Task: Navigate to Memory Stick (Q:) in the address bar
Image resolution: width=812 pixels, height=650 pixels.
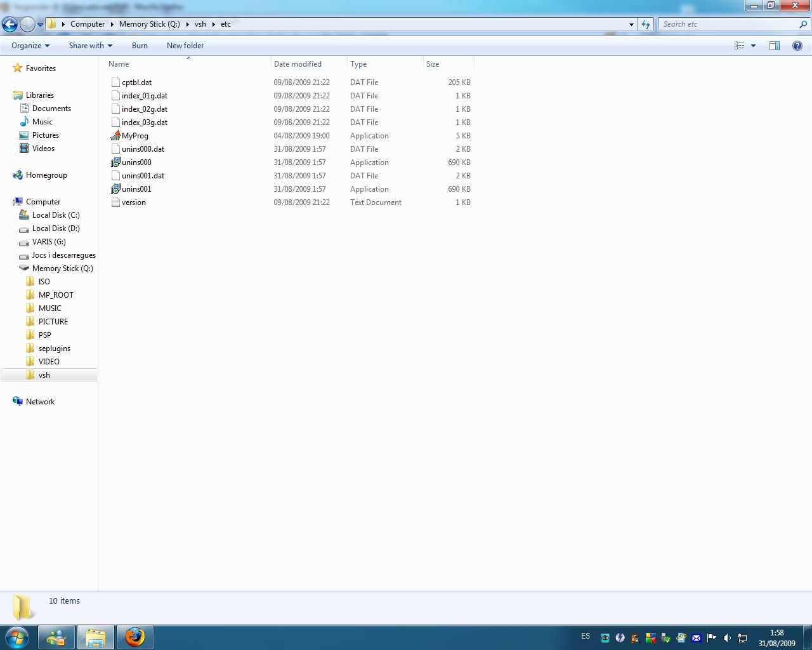Action: (x=150, y=24)
